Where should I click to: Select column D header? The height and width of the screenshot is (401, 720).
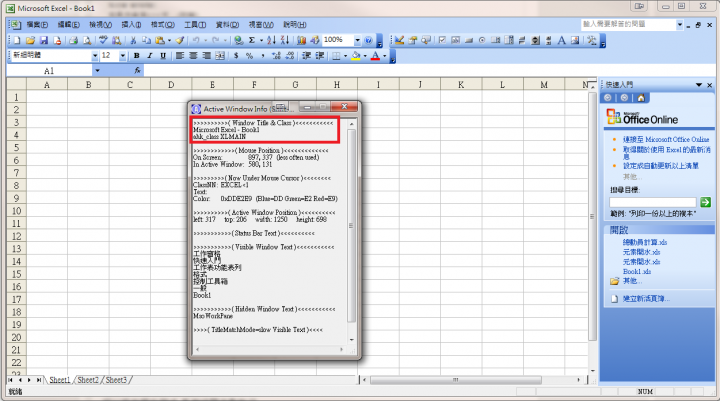[x=171, y=85]
